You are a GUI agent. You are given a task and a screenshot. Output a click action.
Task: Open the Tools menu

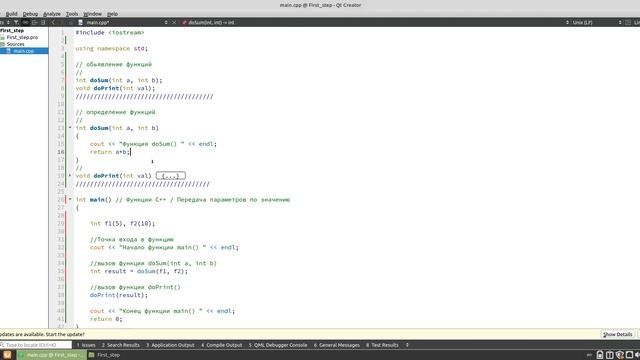click(x=72, y=13)
